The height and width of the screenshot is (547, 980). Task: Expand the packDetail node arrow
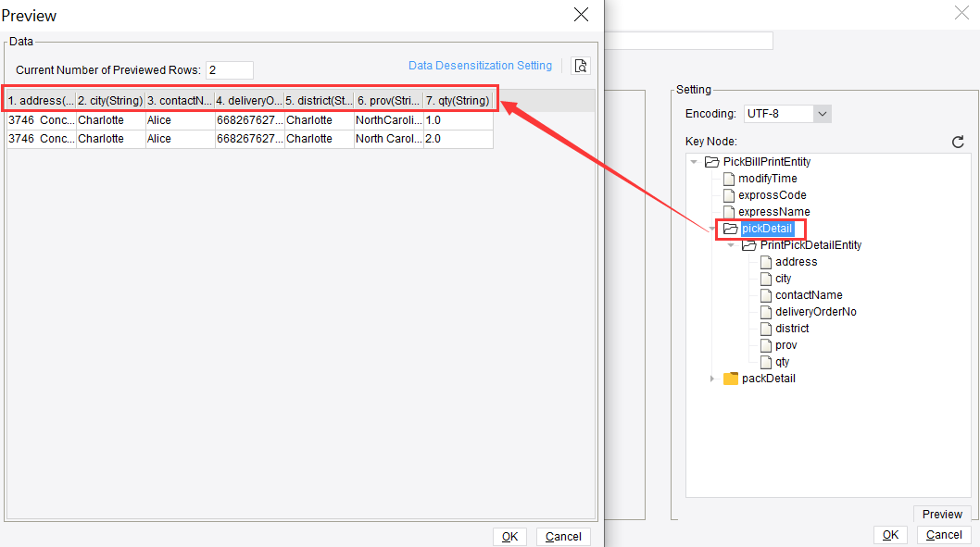pyautogui.click(x=711, y=378)
